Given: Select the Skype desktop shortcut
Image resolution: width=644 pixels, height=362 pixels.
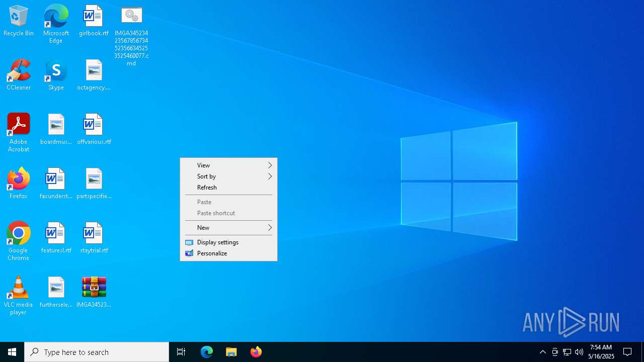Looking at the screenshot, I should 56,75.
